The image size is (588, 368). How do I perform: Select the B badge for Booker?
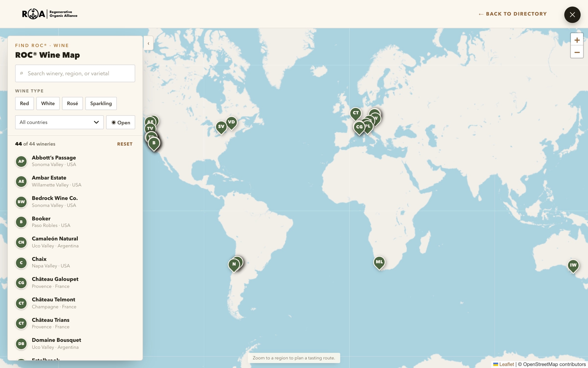(x=21, y=222)
